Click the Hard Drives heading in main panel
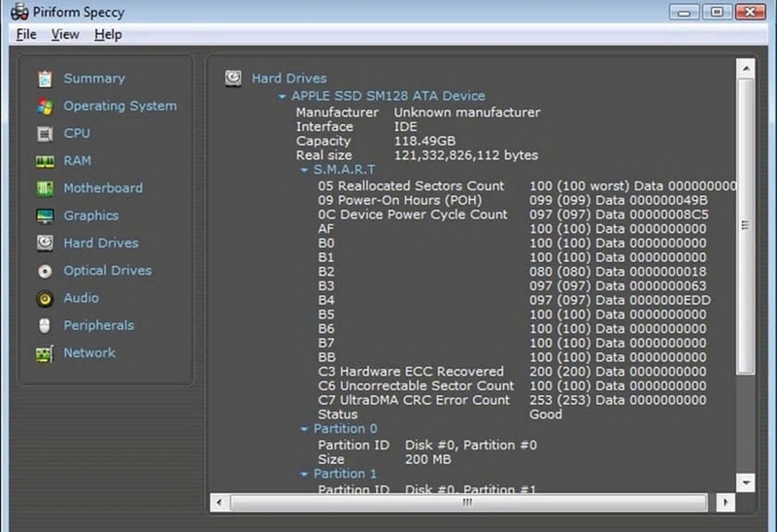The width and height of the screenshot is (777, 532). (x=288, y=79)
